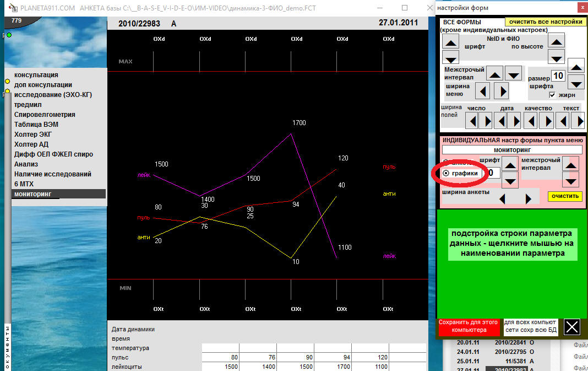Select 'Спировелгометрия' in the left menu
The image size is (588, 371).
45,115
